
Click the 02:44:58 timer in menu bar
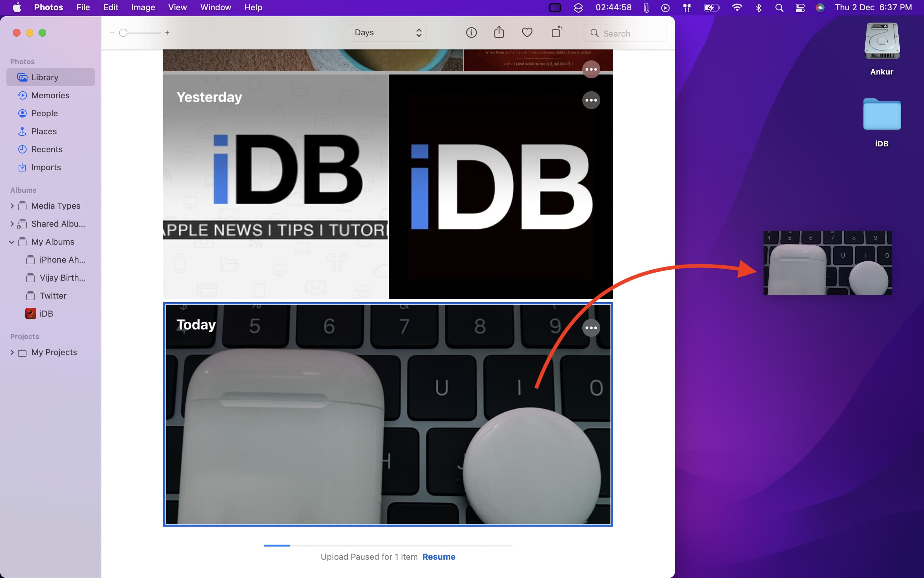[613, 8]
